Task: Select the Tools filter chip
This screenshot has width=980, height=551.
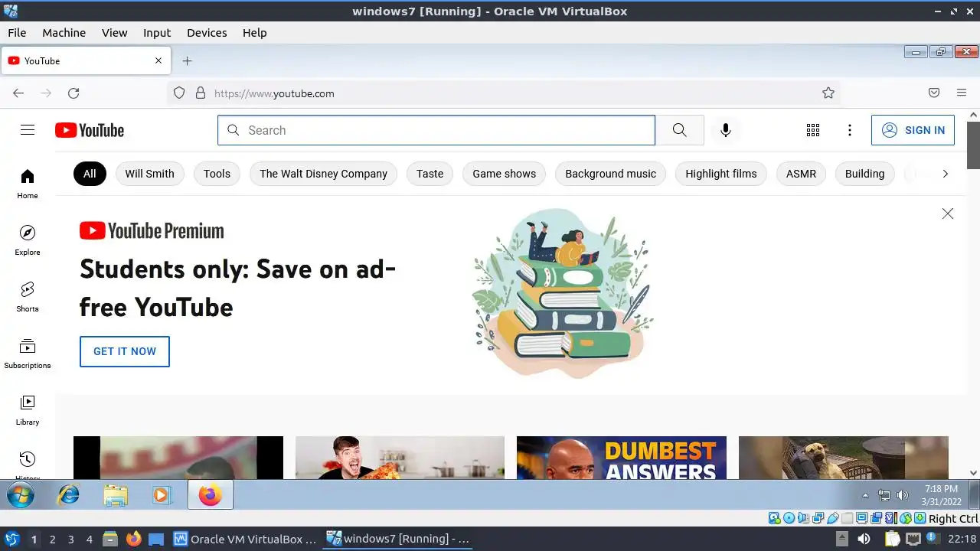Action: pos(217,174)
